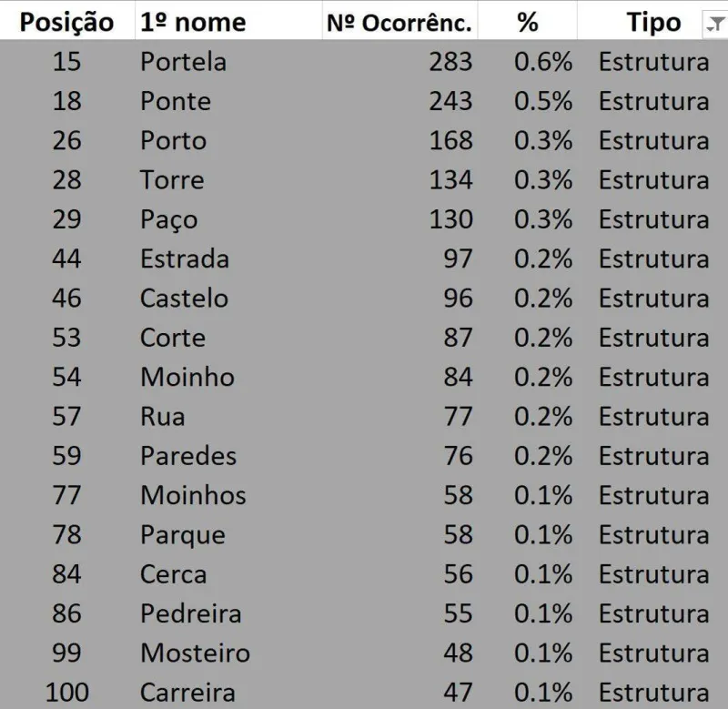Select the cell containing Pedreira
This screenshot has width=728, height=709.
(x=228, y=613)
